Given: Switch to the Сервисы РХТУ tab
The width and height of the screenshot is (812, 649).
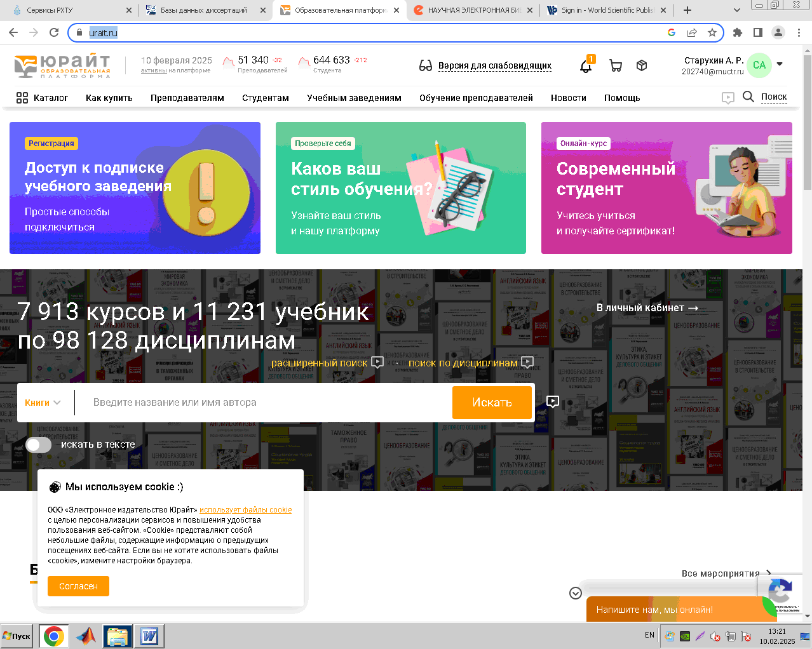Looking at the screenshot, I should [x=70, y=10].
